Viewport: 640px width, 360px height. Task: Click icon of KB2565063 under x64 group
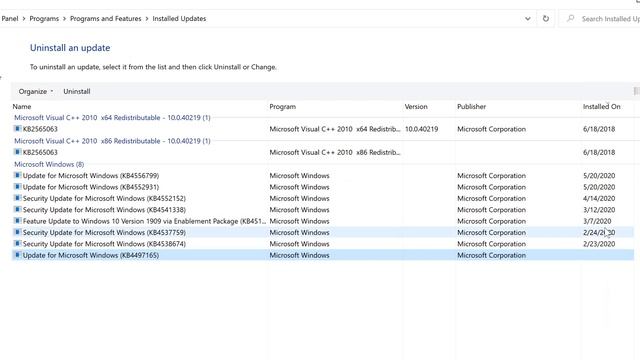pyautogui.click(x=17, y=129)
